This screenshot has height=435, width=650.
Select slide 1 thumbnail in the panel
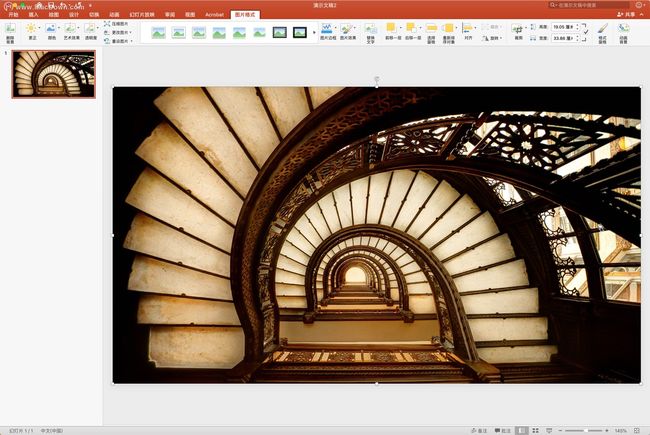pyautogui.click(x=53, y=74)
